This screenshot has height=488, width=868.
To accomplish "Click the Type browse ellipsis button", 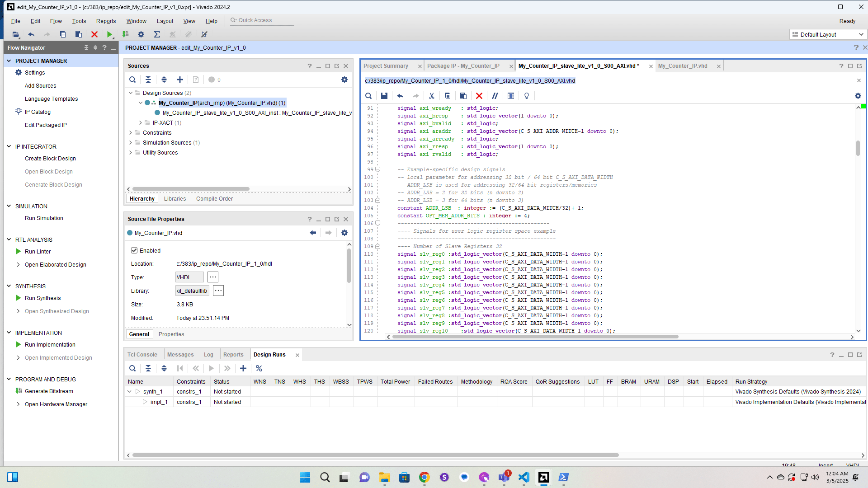I will click(x=212, y=277).
